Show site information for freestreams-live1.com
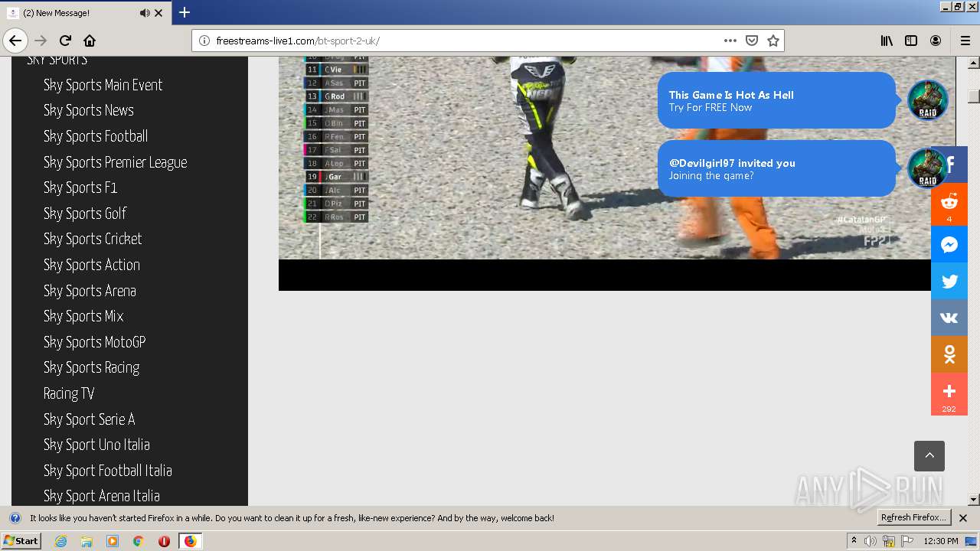 point(204,41)
